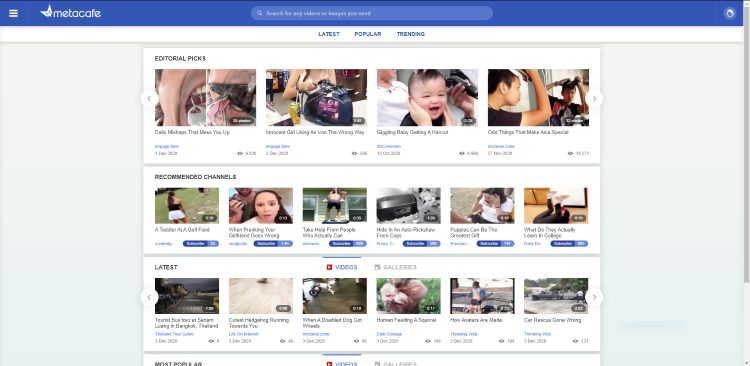This screenshot has height=366, width=750.
Task: Visit Trending Web link under How Avatars Are Made
Action: coord(463,334)
